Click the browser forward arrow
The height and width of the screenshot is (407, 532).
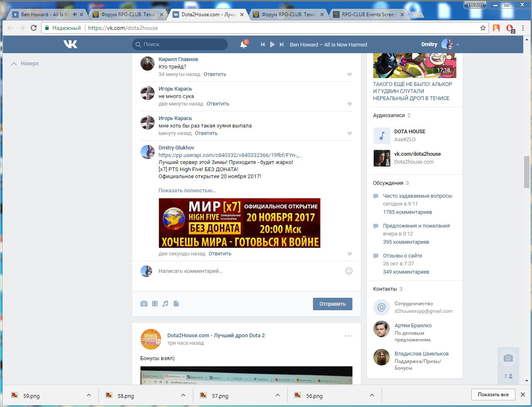(x=22, y=28)
